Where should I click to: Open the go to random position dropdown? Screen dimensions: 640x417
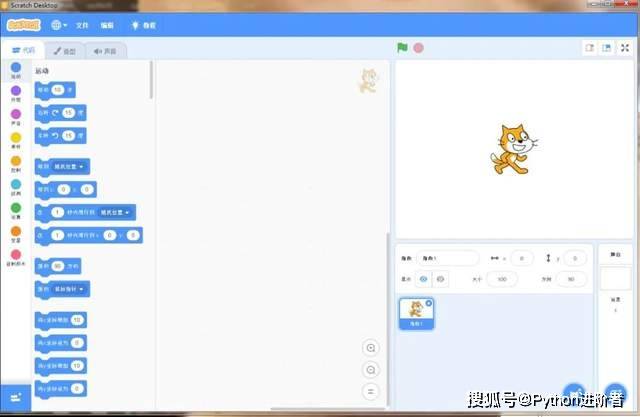click(x=69, y=166)
